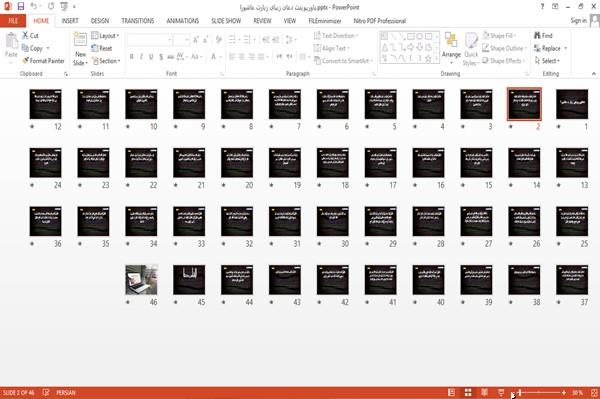
Task: Click Align Text option
Action: click(x=331, y=48)
